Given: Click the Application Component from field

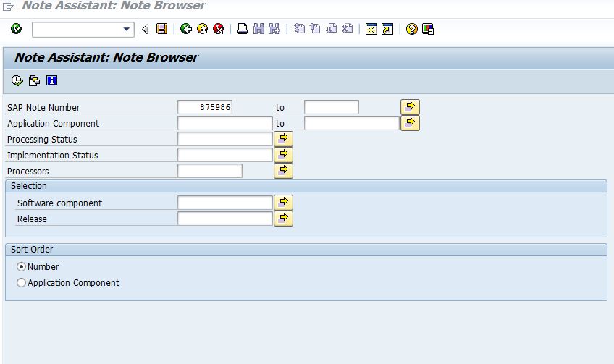Looking at the screenshot, I should click(x=224, y=123).
